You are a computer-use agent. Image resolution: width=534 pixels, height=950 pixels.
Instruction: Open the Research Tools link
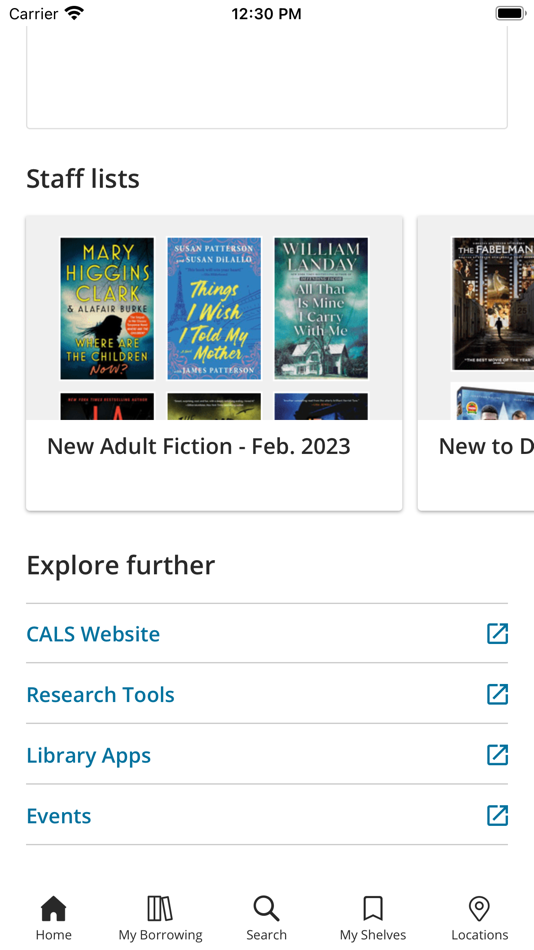point(101,694)
